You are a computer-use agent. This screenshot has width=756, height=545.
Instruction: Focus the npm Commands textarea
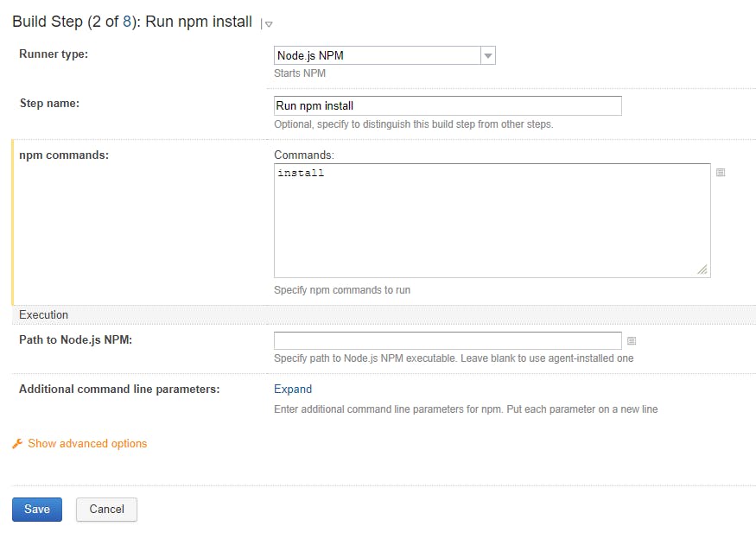click(492, 221)
